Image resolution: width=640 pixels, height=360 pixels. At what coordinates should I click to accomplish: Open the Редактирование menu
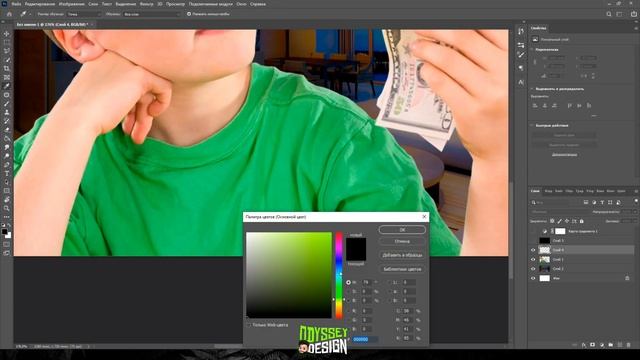[x=40, y=4]
